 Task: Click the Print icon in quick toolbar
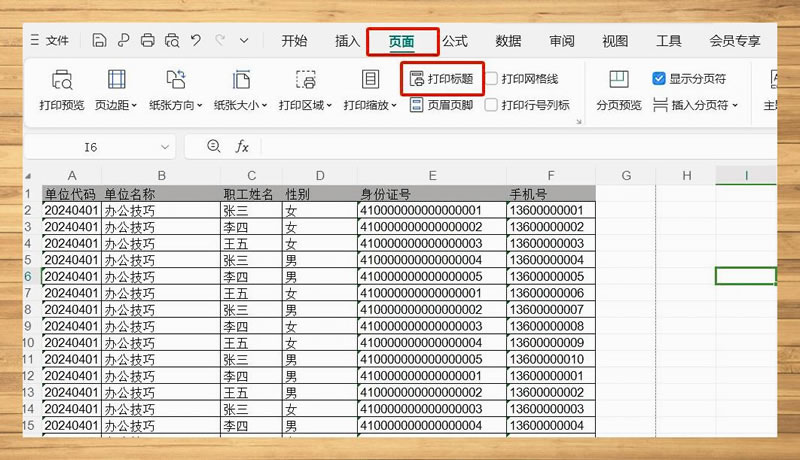(147, 40)
